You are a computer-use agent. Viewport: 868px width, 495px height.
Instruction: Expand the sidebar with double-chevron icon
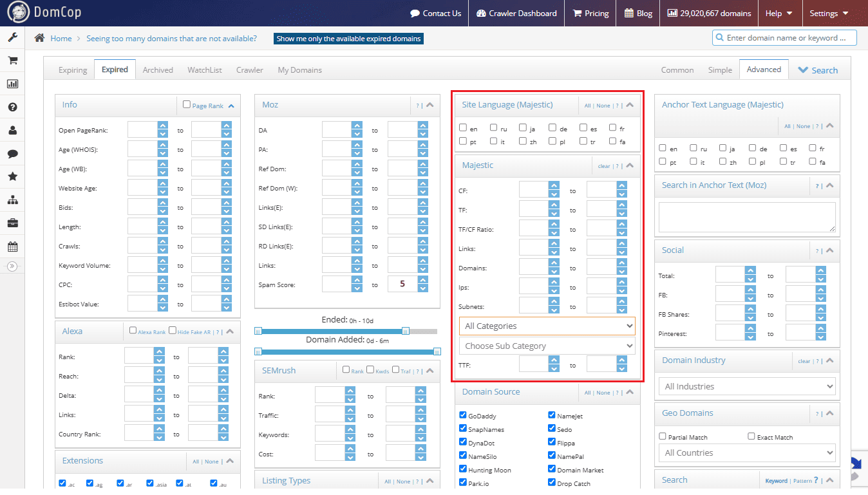coord(12,266)
